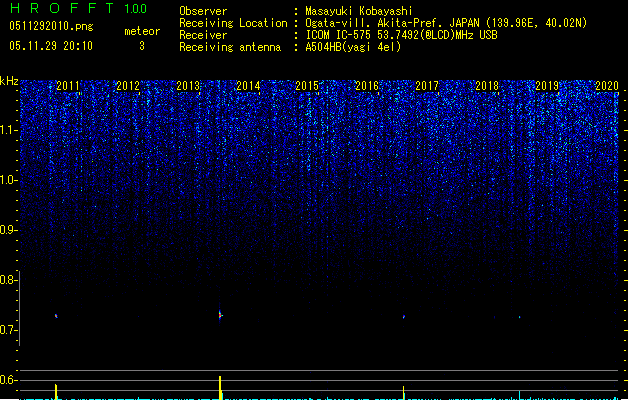Click the Observer label
Screen dimensions: 629x400
click(x=203, y=11)
